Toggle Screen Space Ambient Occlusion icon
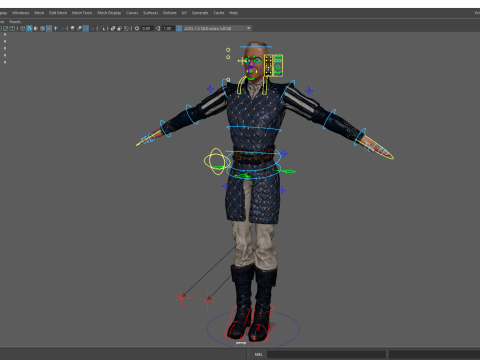The width and height of the screenshot is (480, 360). coord(72,28)
